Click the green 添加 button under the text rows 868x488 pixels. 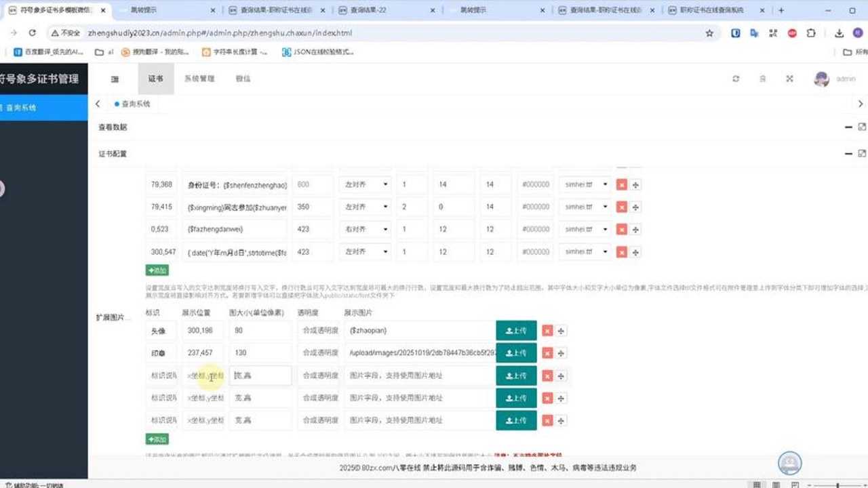click(x=157, y=270)
